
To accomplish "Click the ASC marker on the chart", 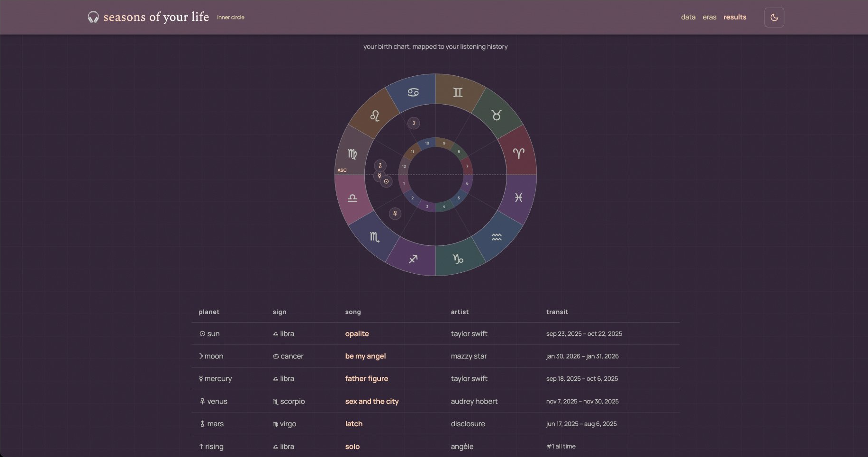I will pos(343,170).
